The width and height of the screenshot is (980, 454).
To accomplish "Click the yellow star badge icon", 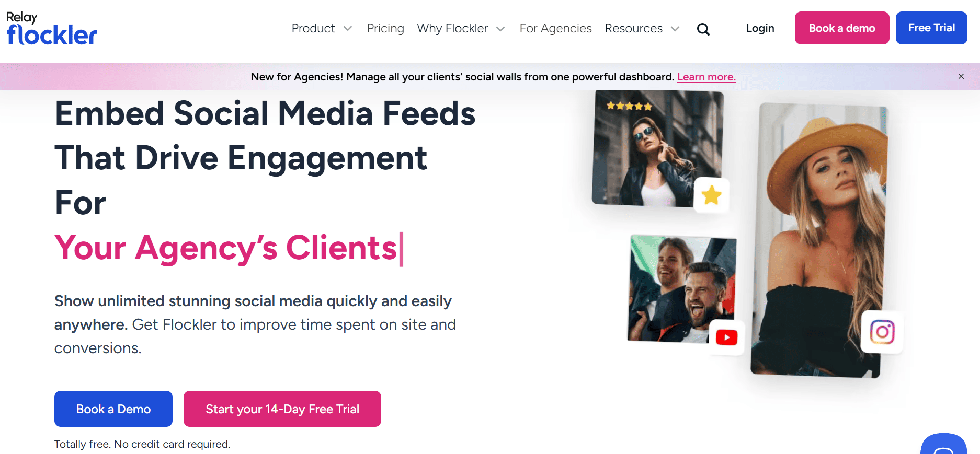I will pos(712,195).
